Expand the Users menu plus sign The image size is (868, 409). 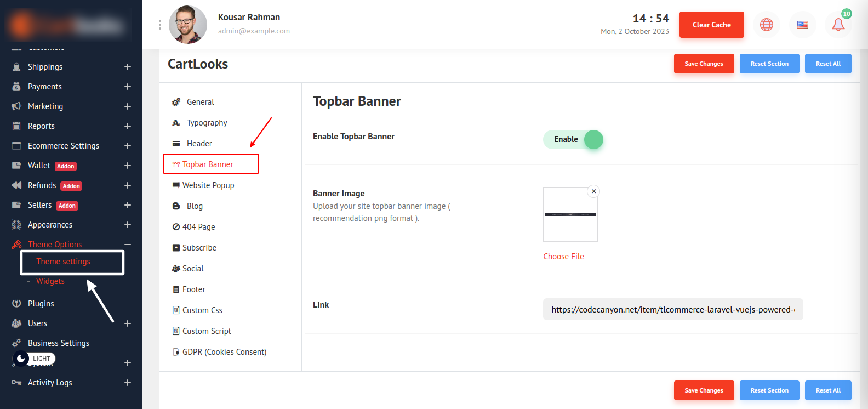(x=127, y=323)
